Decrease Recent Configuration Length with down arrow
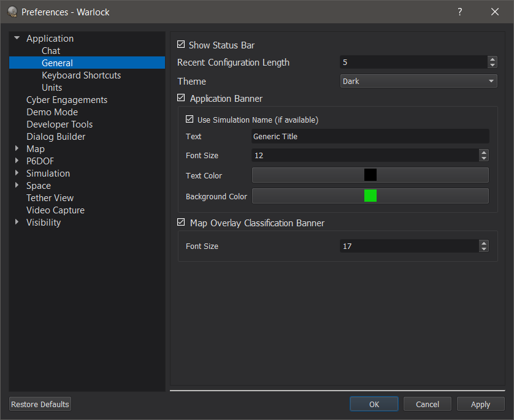Screen dimensions: 514x420 (492, 65)
